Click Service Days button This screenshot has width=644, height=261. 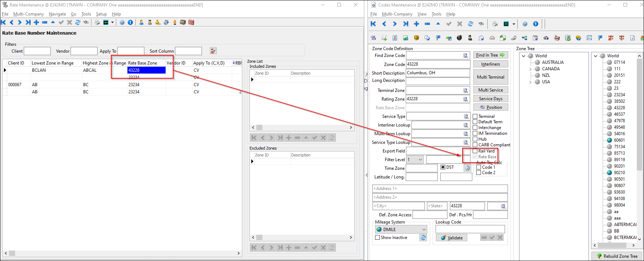pyautogui.click(x=491, y=99)
